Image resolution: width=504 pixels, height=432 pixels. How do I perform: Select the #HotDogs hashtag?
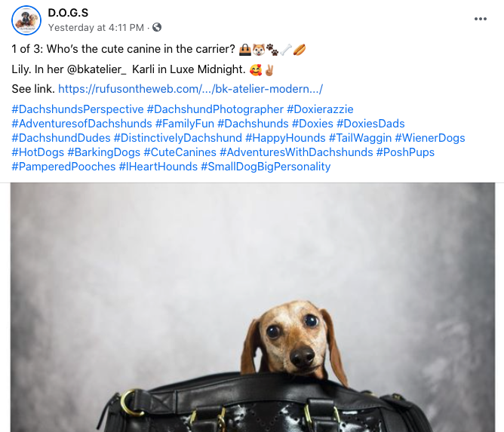[38, 152]
